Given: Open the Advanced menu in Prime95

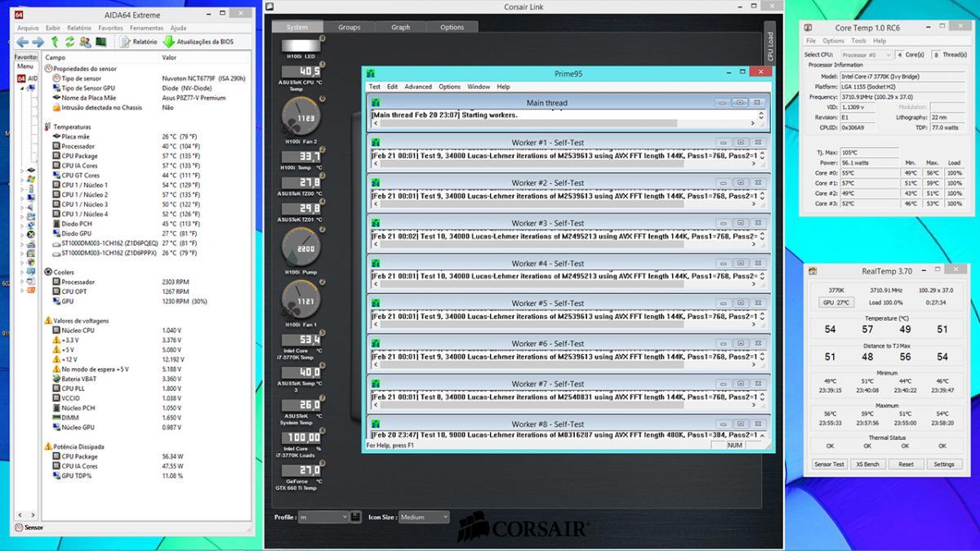Looking at the screenshot, I should (x=418, y=87).
